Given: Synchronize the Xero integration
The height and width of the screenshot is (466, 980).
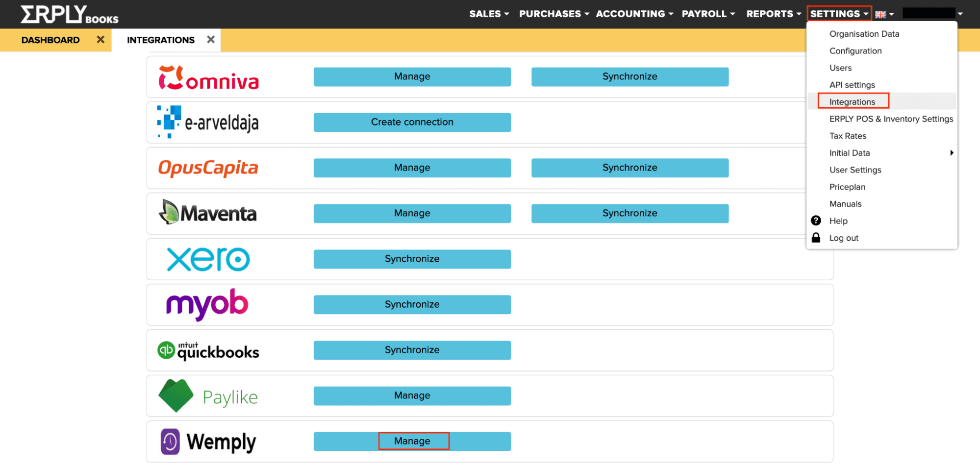Looking at the screenshot, I should (412, 259).
